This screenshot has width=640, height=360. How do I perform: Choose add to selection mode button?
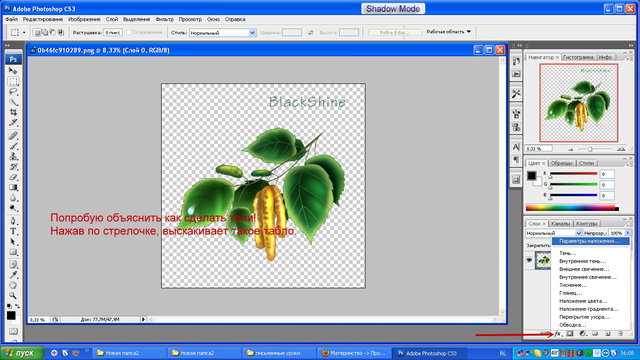[44, 32]
